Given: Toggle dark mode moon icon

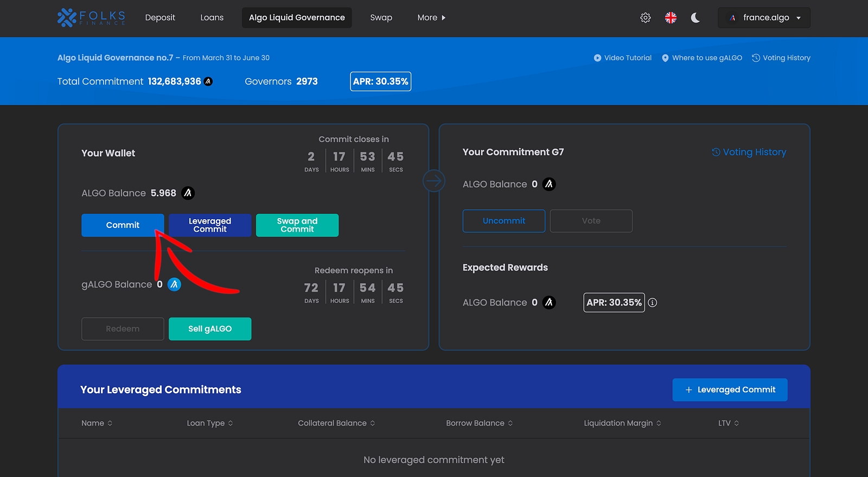Looking at the screenshot, I should 695,18.
